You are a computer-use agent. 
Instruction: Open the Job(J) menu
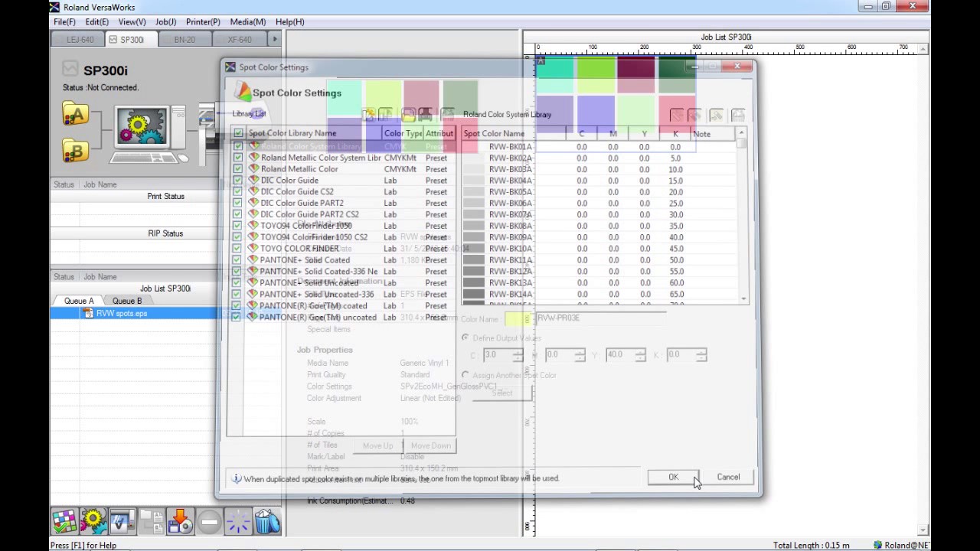tap(165, 22)
